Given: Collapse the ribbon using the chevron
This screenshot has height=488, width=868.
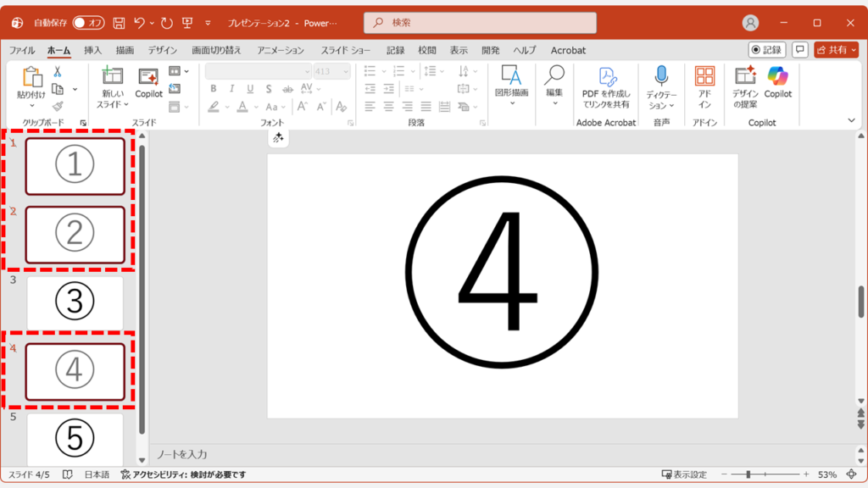Looking at the screenshot, I should pos(852,121).
